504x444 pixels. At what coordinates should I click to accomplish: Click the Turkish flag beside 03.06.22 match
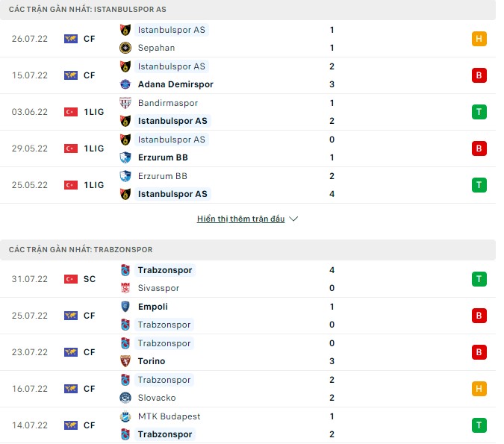[x=71, y=112]
